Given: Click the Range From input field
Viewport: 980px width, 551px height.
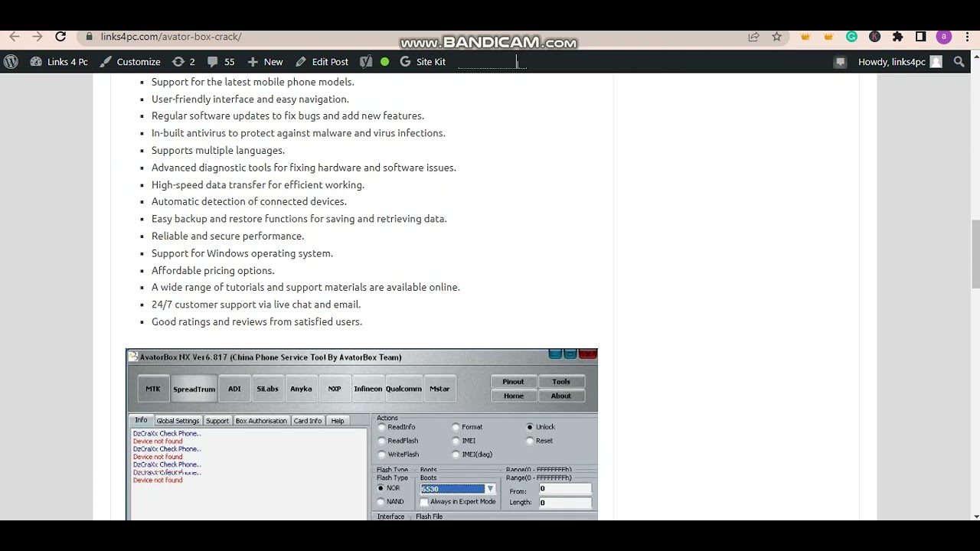Looking at the screenshot, I should (565, 489).
